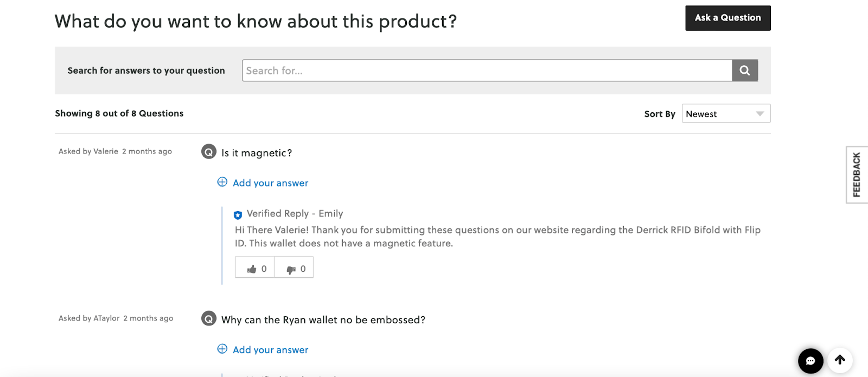Open the Feedback side tab
The width and height of the screenshot is (868, 377).
tap(857, 175)
